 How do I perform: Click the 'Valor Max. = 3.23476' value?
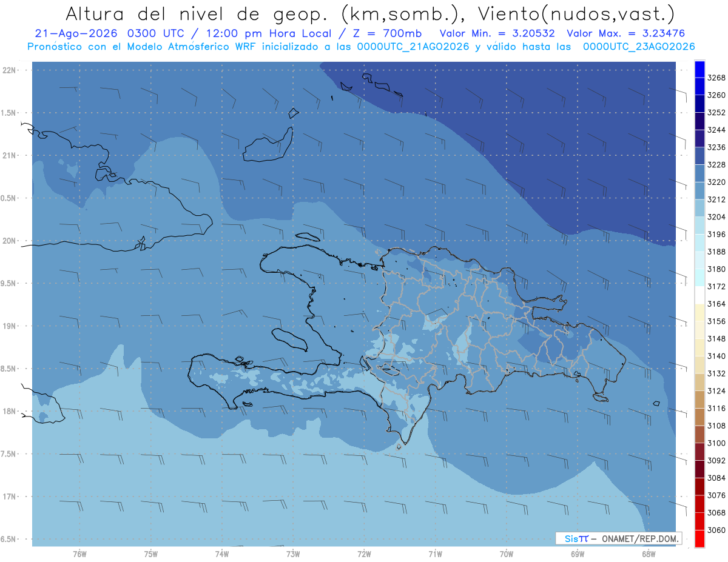click(625, 34)
